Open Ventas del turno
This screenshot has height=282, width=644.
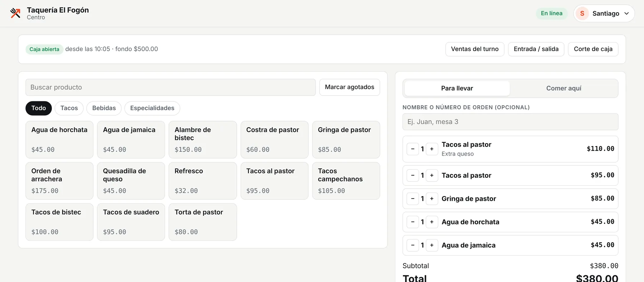coord(475,49)
